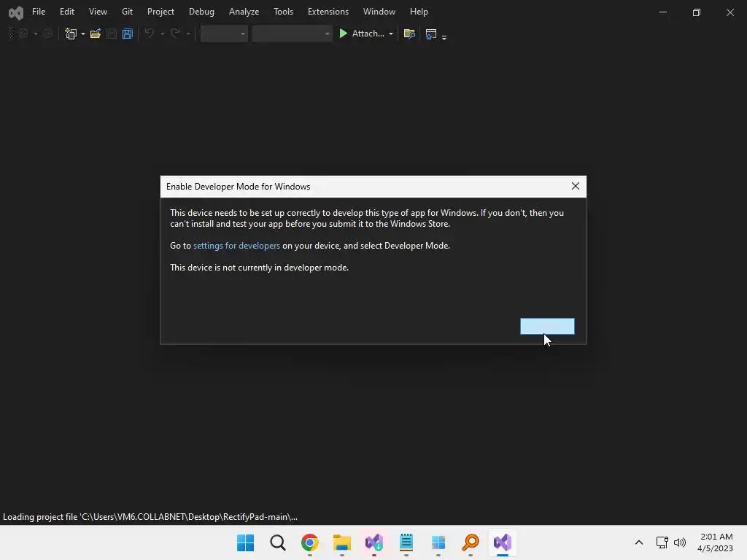
Task: Click the Visual Studio logo icon
Action: 16,13
